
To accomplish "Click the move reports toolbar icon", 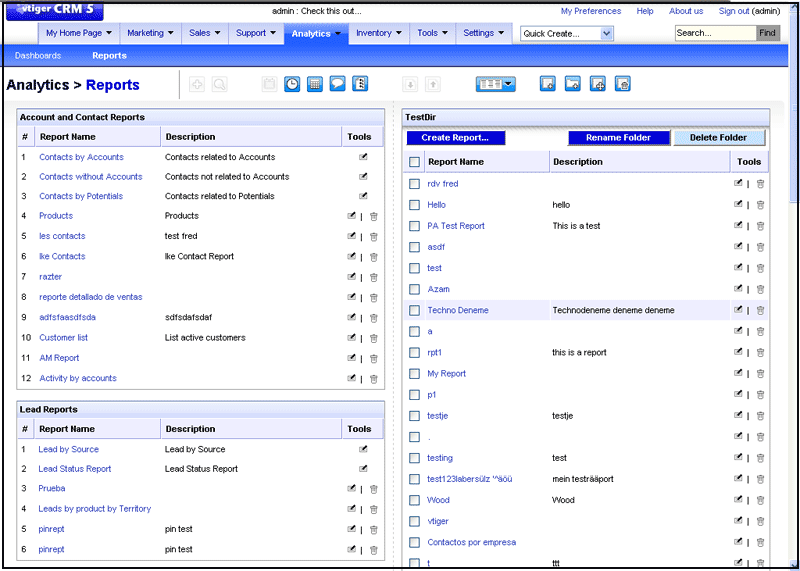I will (598, 84).
